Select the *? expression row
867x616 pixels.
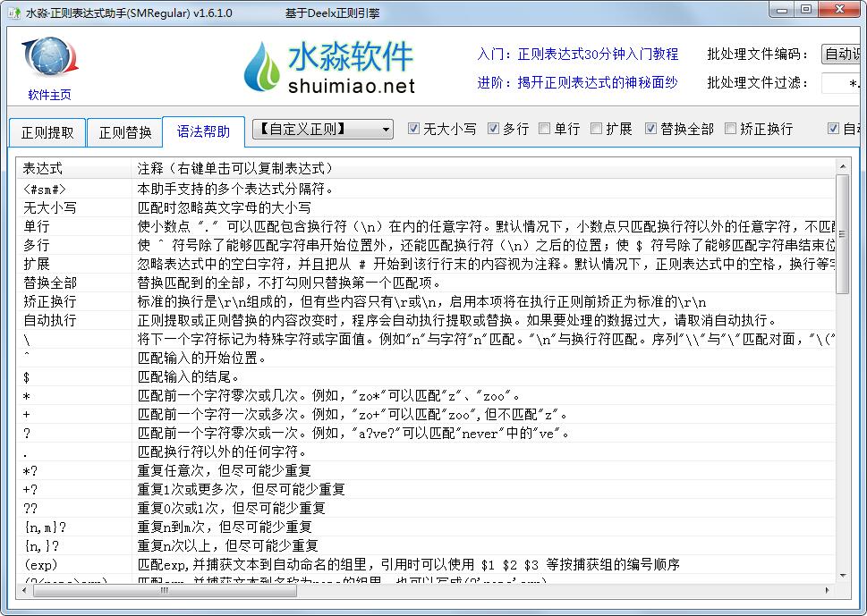(x=426, y=471)
